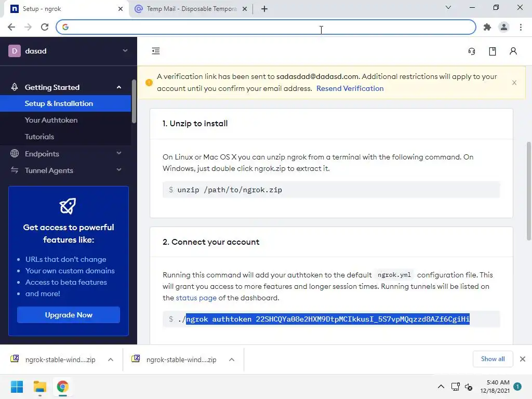
Task: Open second ngrok-stable-wind zip download
Action: [x=175, y=360]
